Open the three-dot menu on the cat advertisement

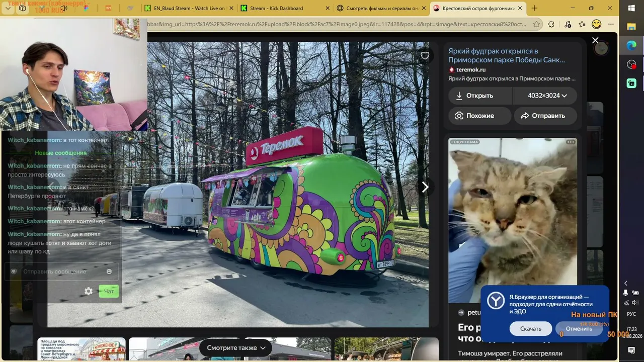[571, 142]
